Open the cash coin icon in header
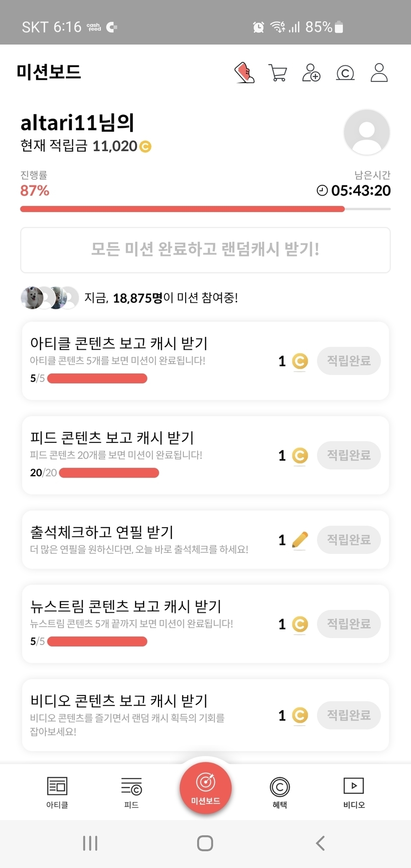The image size is (411, 868). coord(345,73)
